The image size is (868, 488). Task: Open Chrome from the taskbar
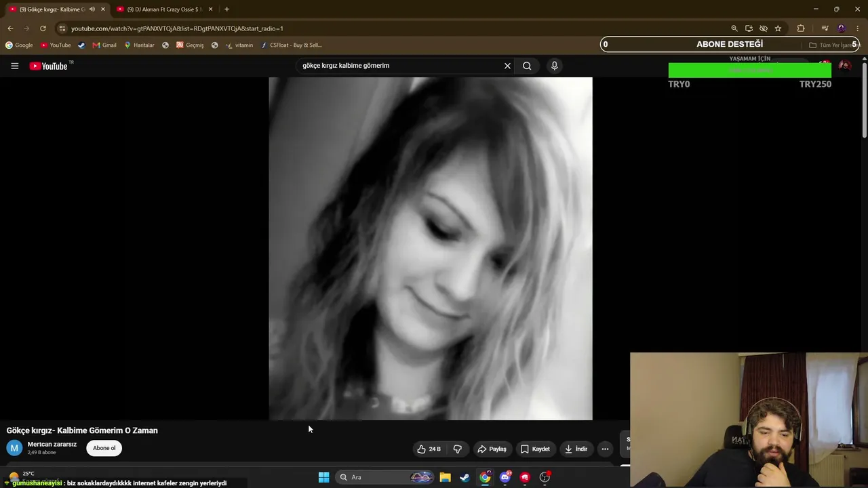point(485,477)
